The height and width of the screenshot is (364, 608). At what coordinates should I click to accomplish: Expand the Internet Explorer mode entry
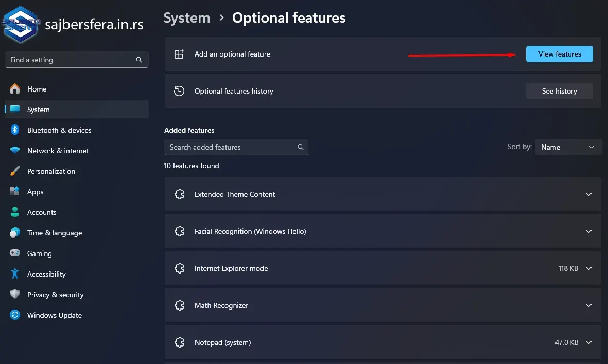589,268
